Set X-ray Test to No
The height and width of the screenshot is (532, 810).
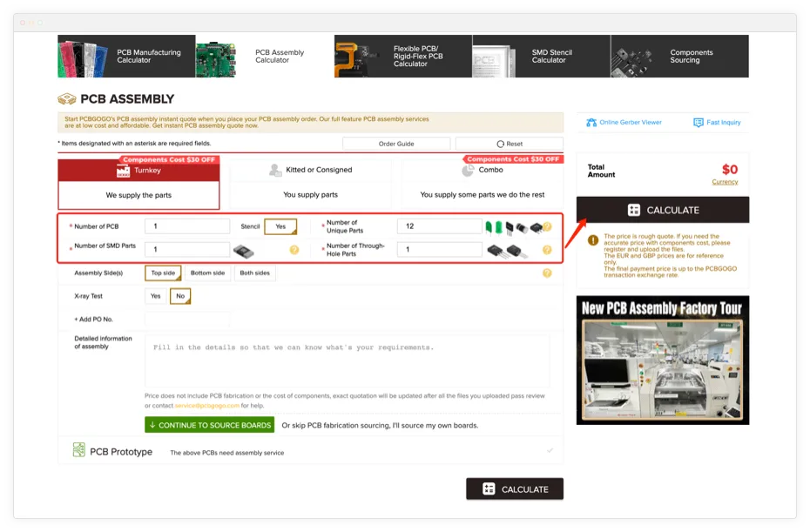[x=180, y=296]
